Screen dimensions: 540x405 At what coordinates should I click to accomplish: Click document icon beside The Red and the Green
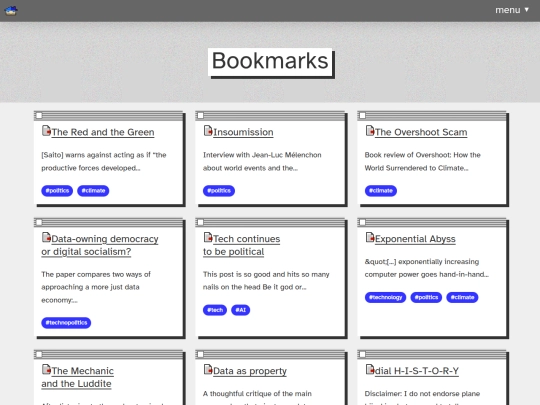(46, 131)
